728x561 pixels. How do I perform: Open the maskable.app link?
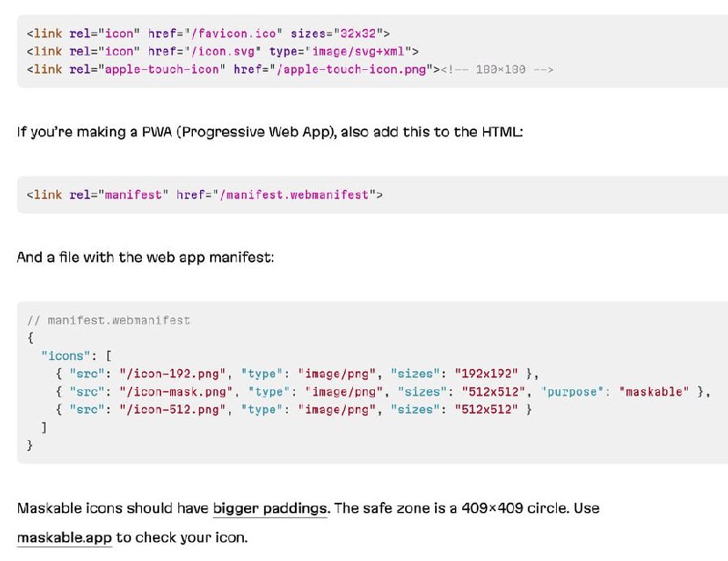65,537
